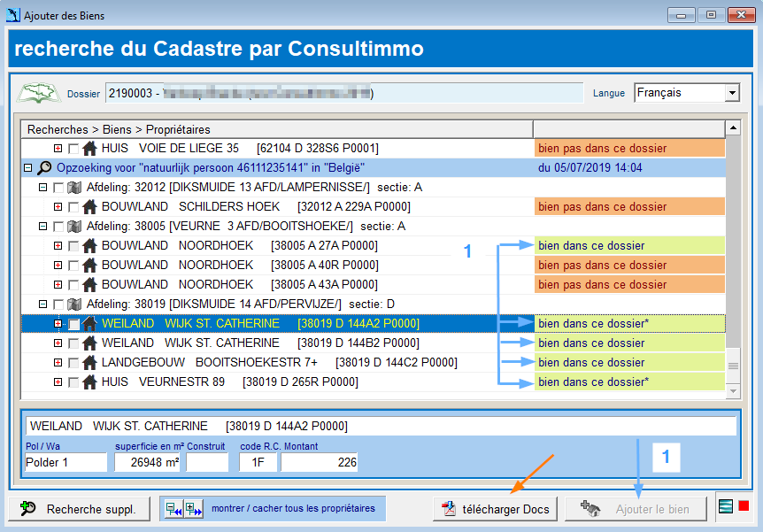
Task: Click the house icon for parcel 38019 D 144B2
Action: pyautogui.click(x=89, y=343)
